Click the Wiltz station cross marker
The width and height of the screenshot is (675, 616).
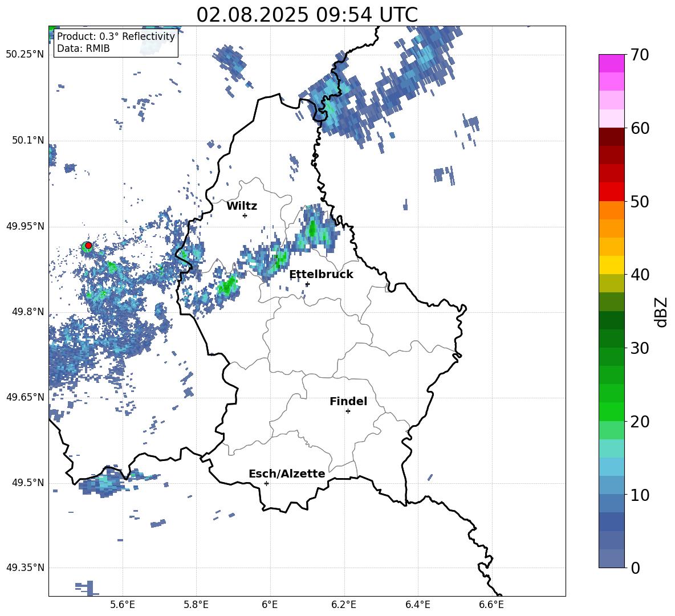click(x=245, y=215)
